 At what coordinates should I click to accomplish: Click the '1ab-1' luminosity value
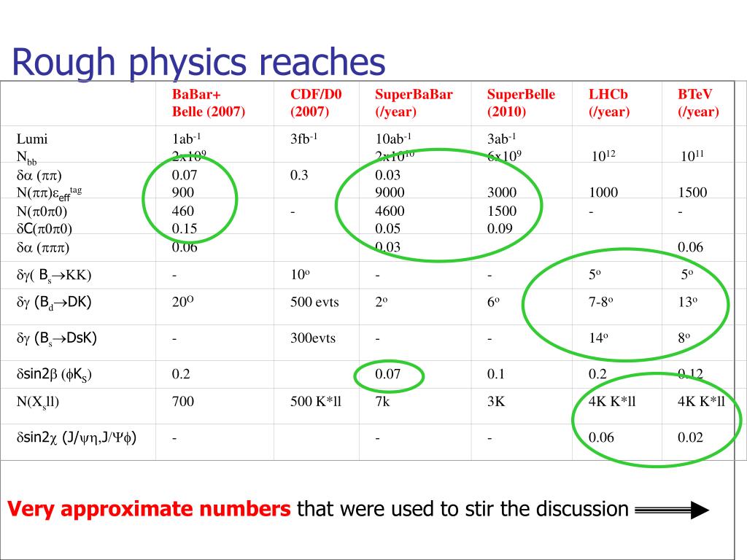point(186,139)
